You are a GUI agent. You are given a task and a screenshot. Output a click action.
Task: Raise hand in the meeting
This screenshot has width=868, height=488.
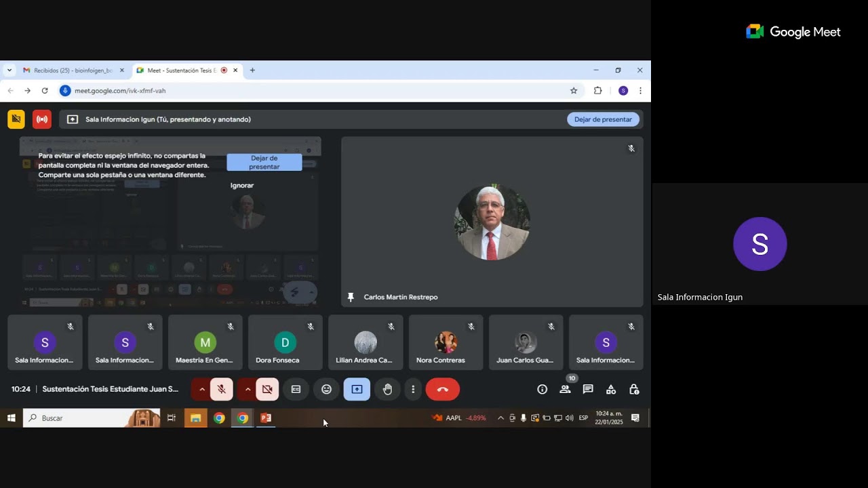387,389
